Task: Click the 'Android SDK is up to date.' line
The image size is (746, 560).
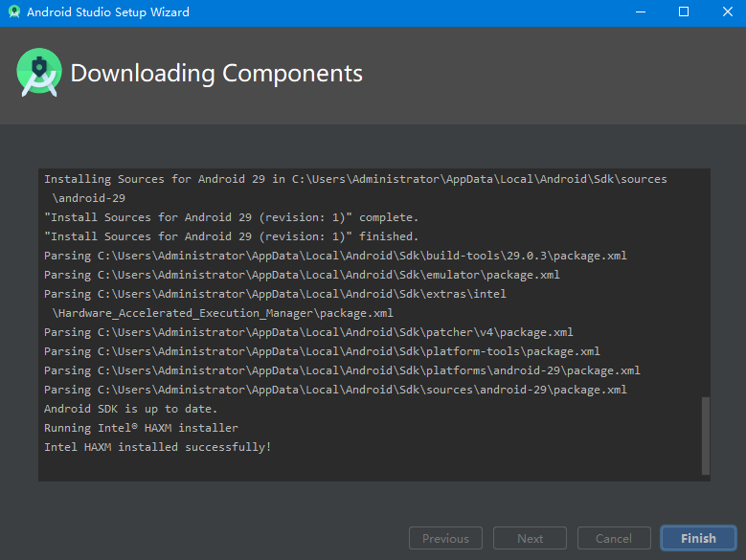Action: coord(130,409)
